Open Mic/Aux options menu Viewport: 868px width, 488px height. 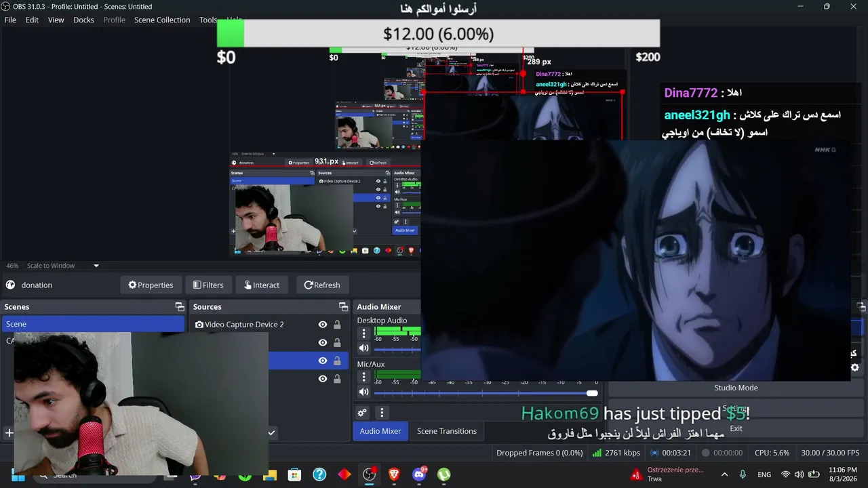[363, 378]
